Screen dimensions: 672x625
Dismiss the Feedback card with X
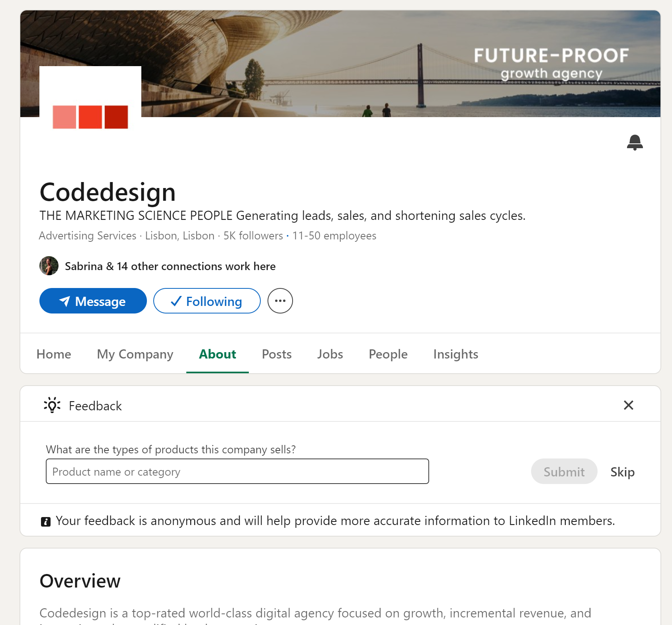click(628, 405)
